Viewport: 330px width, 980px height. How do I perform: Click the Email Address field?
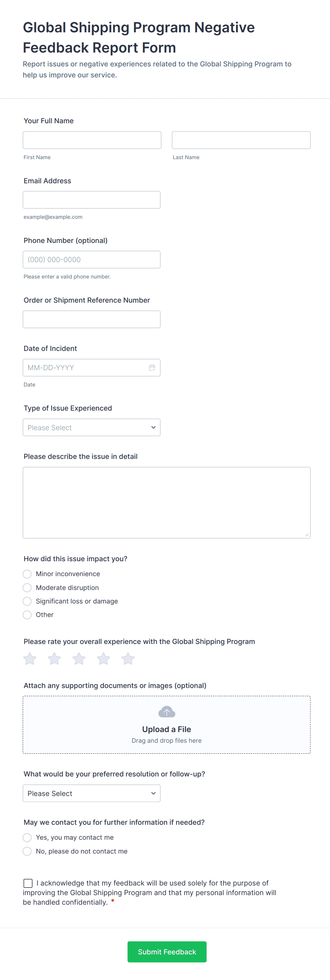[x=92, y=200]
